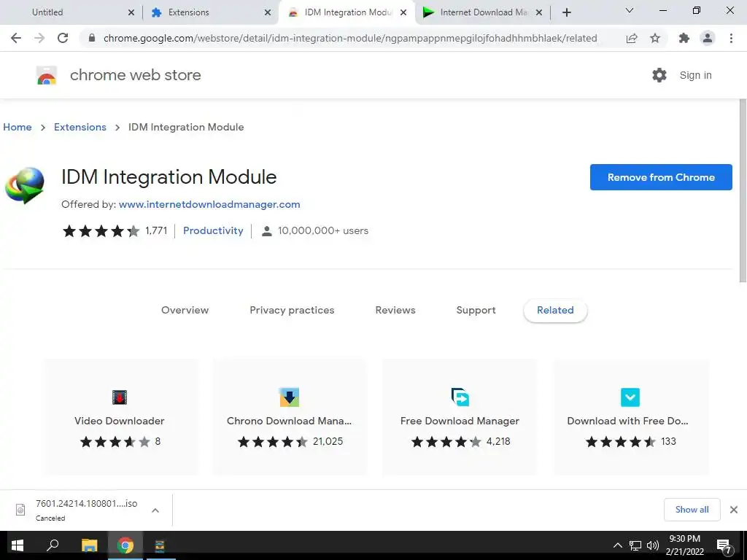Open Chrome three-dot menu
This screenshot has width=747, height=560.
731,38
